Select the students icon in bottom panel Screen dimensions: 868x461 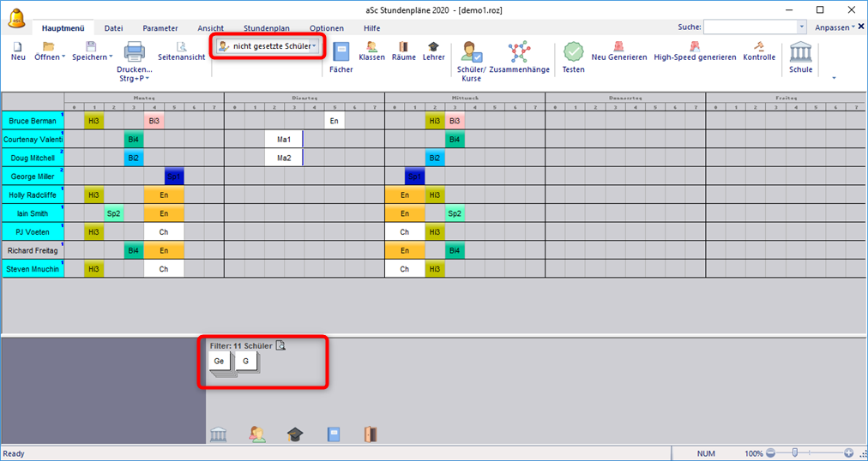click(257, 434)
